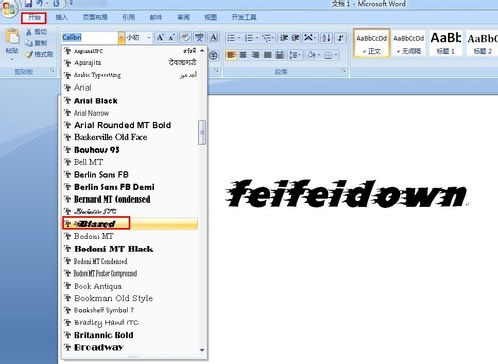This screenshot has width=498, height=364.
Task: Toggle the justify alignment button
Action: tap(268, 55)
